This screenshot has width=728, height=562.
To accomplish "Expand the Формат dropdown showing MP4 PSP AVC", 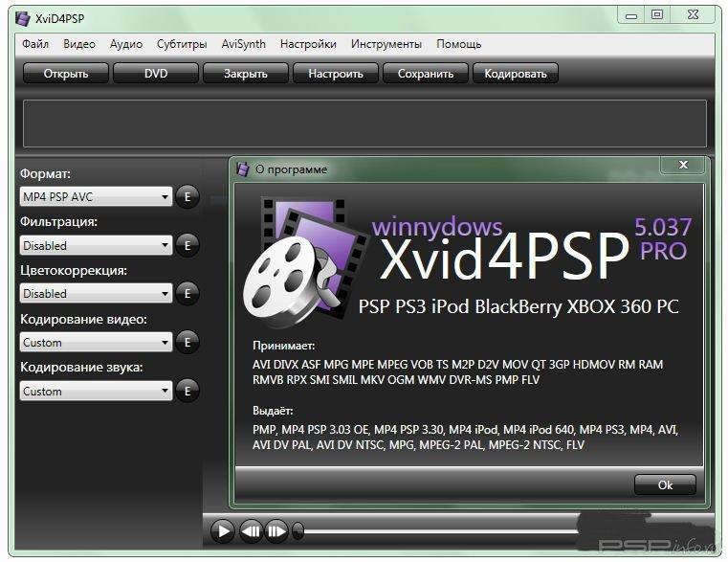I will (96, 197).
